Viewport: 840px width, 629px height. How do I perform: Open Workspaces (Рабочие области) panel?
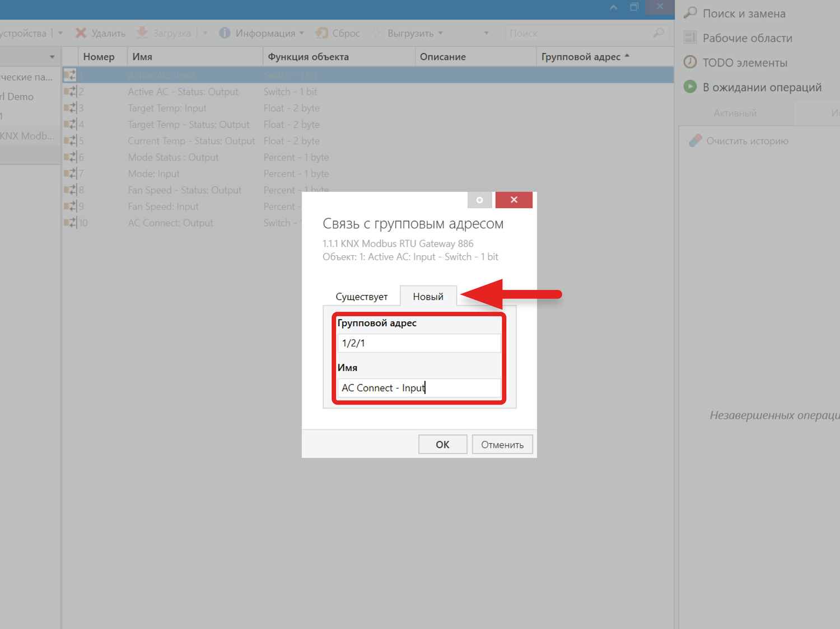coord(746,38)
